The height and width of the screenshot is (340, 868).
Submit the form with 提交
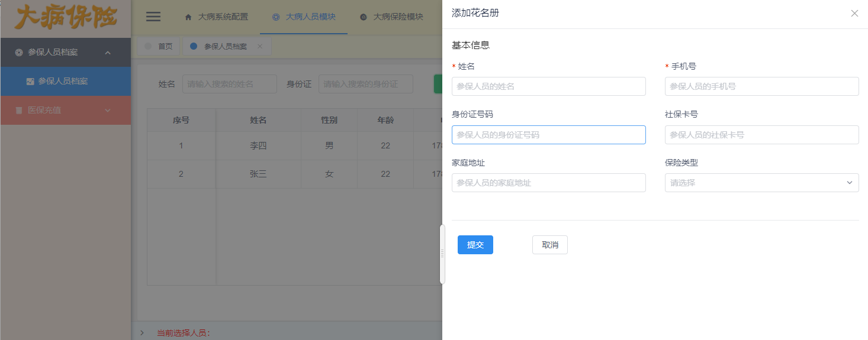click(x=475, y=245)
